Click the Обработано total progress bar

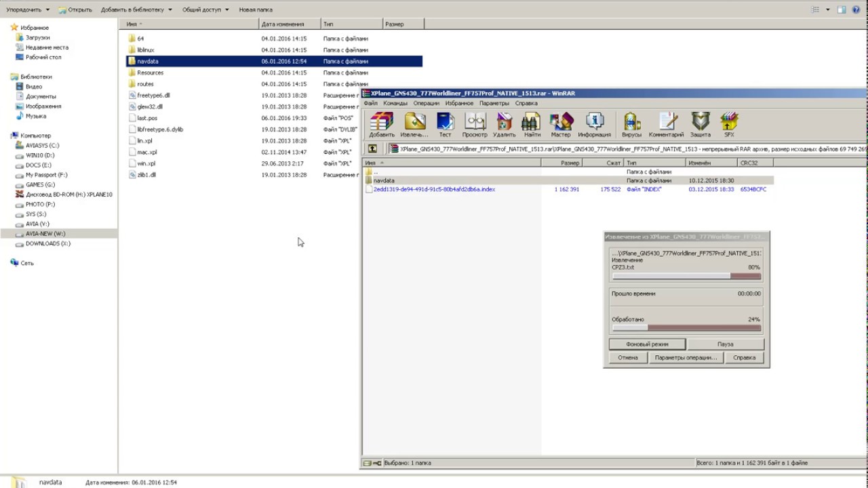[x=686, y=328]
